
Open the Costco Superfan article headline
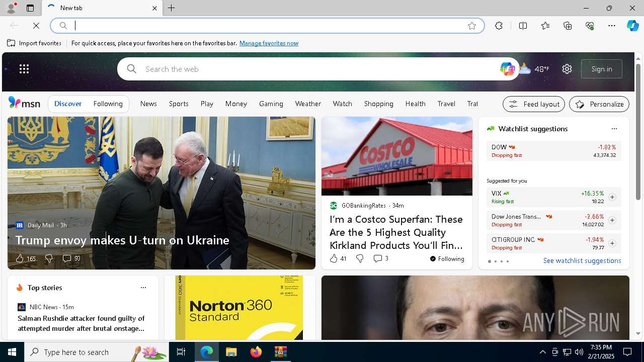point(396,232)
